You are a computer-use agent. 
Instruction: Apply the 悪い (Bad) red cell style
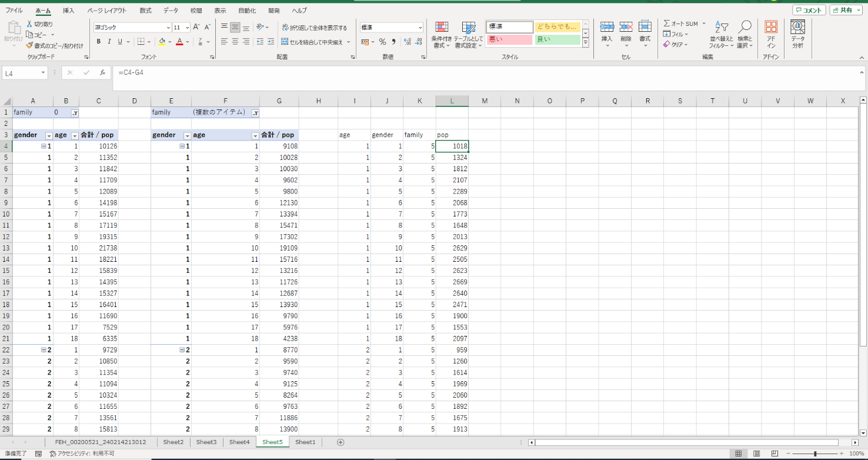pyautogui.click(x=509, y=39)
